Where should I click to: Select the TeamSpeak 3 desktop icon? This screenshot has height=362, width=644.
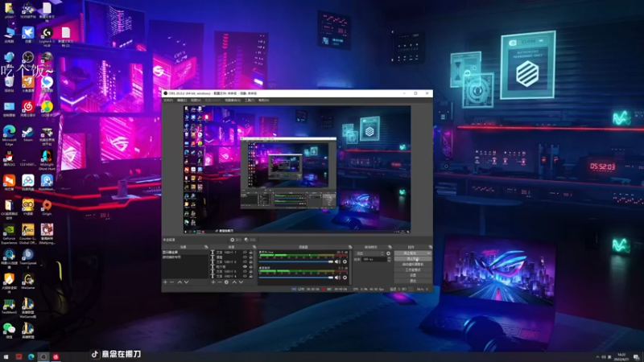(28, 258)
